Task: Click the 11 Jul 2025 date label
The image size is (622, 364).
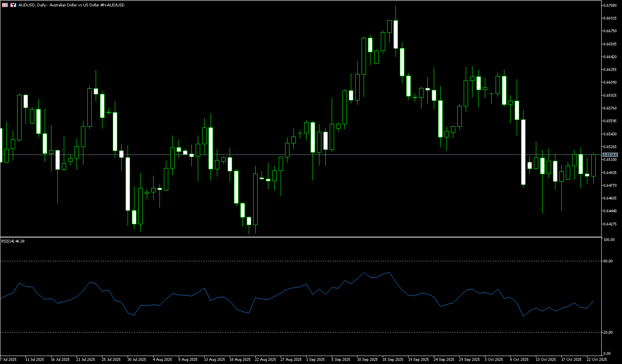Action: click(35, 359)
